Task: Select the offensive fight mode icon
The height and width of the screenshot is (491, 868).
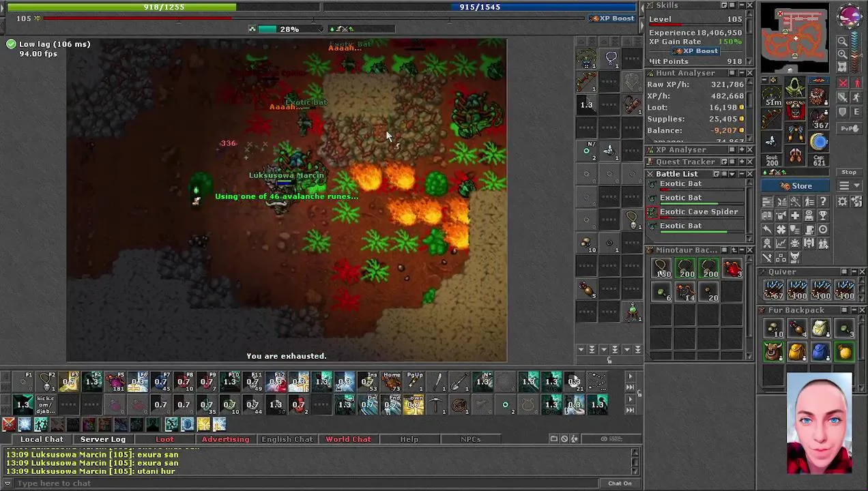Action: click(x=843, y=83)
